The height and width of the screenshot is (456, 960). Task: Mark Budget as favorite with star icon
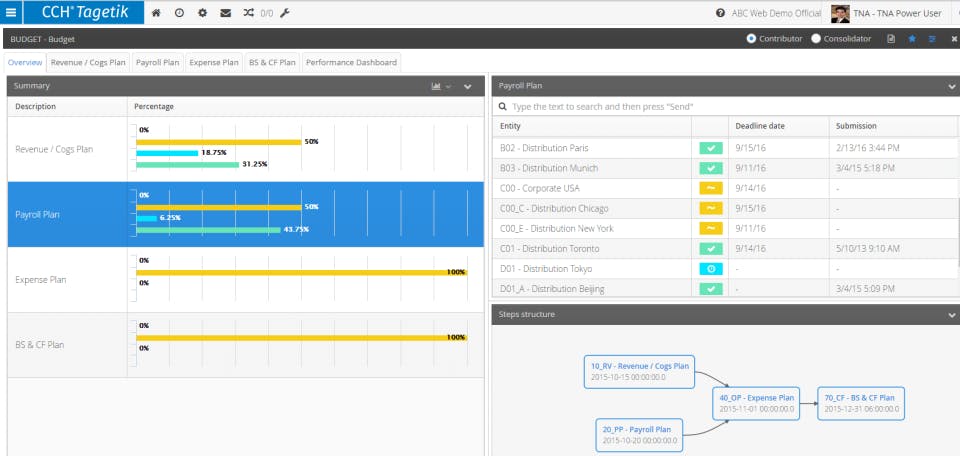[x=912, y=39]
